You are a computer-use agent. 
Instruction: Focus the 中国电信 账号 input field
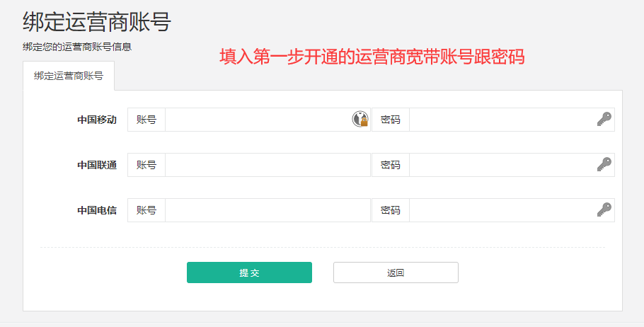click(x=268, y=210)
